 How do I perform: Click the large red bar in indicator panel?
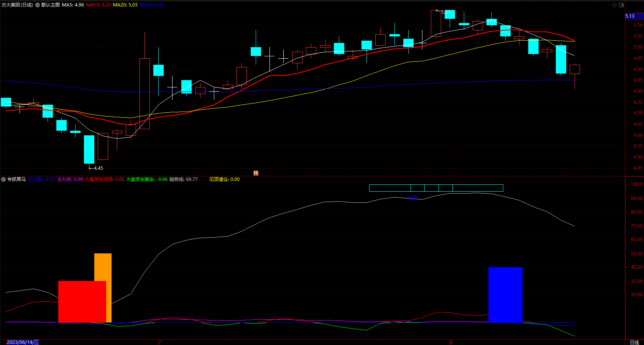pos(82,302)
